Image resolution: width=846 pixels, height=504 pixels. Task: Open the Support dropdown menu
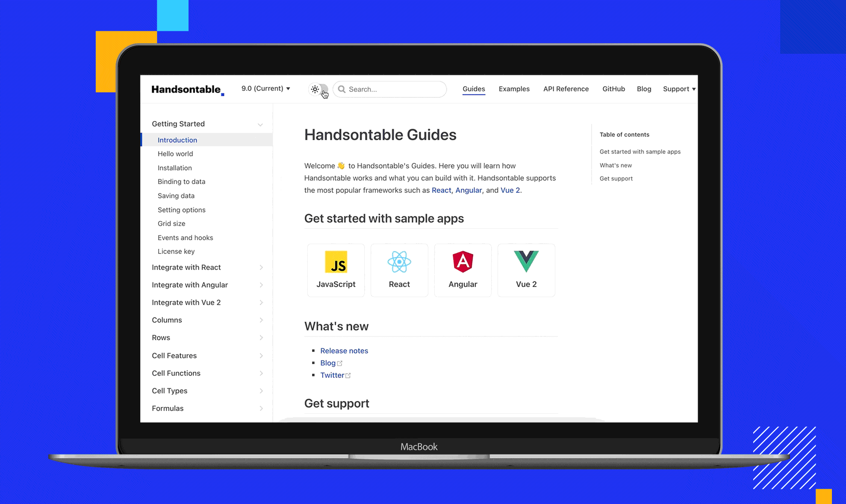click(678, 89)
